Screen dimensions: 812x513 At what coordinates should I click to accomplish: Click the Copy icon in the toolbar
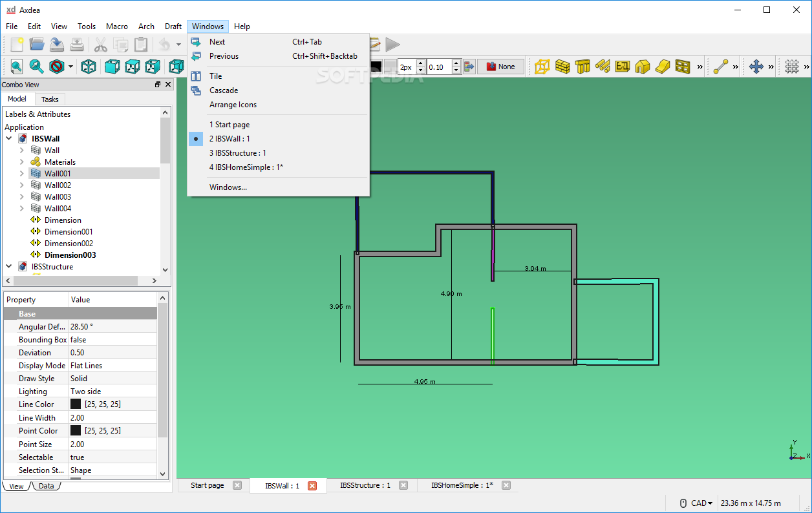click(120, 45)
